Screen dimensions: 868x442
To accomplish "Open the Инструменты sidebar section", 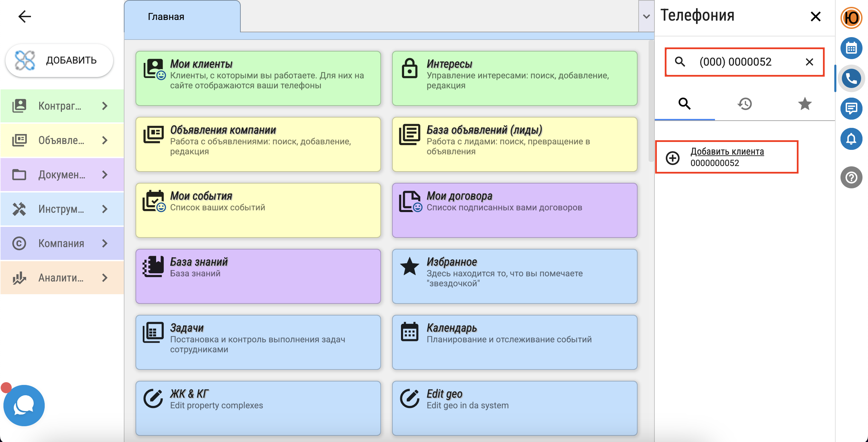I will pyautogui.click(x=62, y=209).
